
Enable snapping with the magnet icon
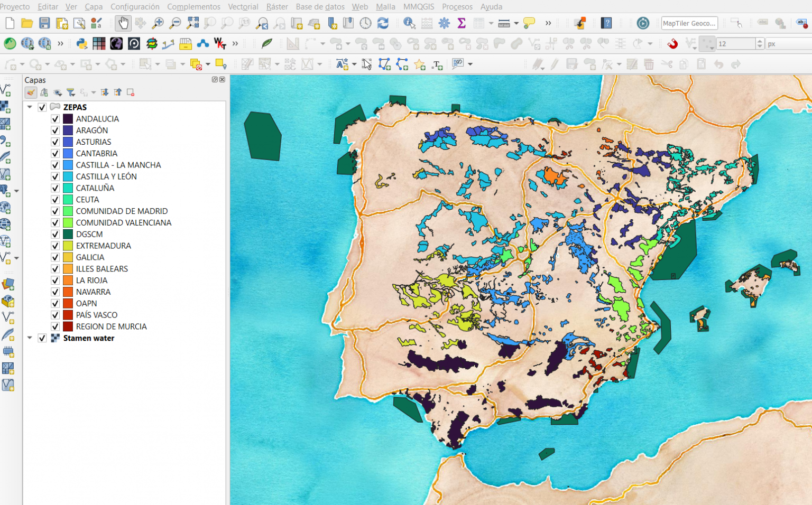tap(673, 43)
